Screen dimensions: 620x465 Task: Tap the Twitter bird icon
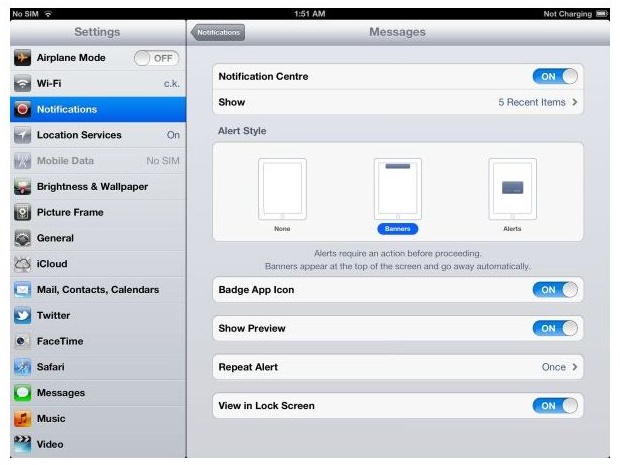click(x=23, y=315)
